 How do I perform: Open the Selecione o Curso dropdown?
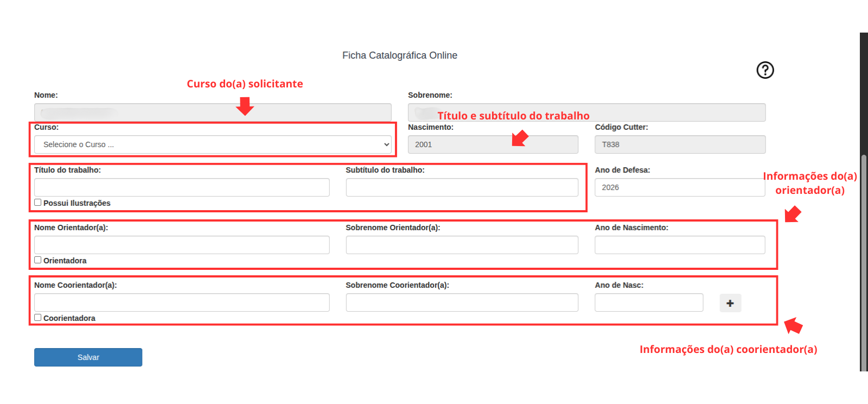[213, 144]
